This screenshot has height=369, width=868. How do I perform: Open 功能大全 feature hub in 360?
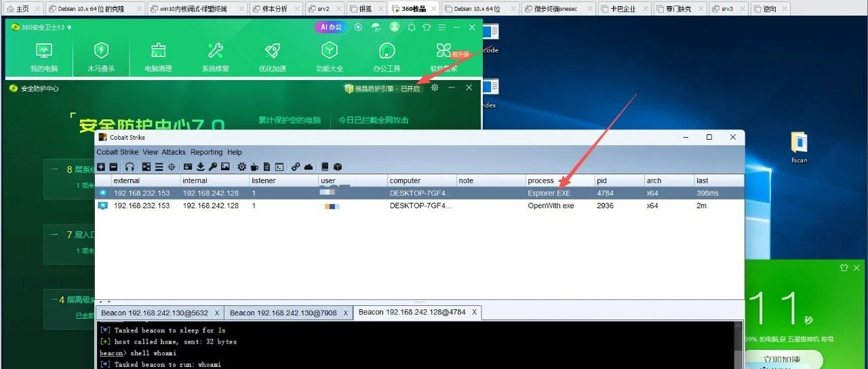click(330, 58)
